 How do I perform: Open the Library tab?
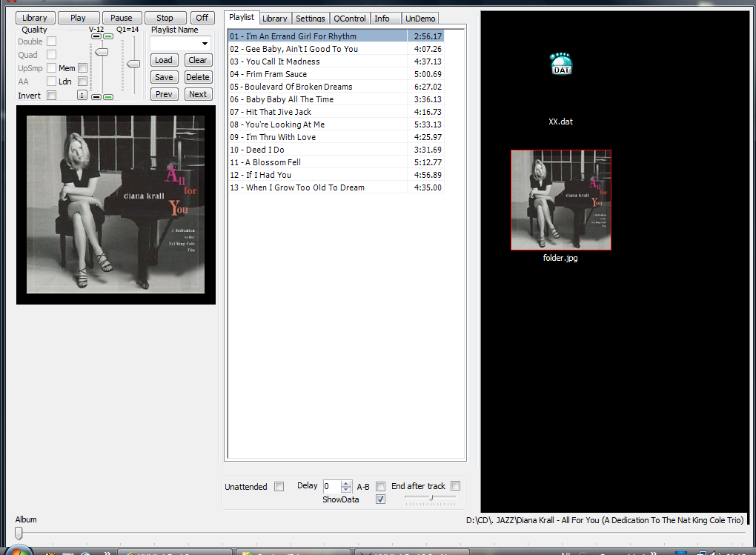(x=275, y=19)
